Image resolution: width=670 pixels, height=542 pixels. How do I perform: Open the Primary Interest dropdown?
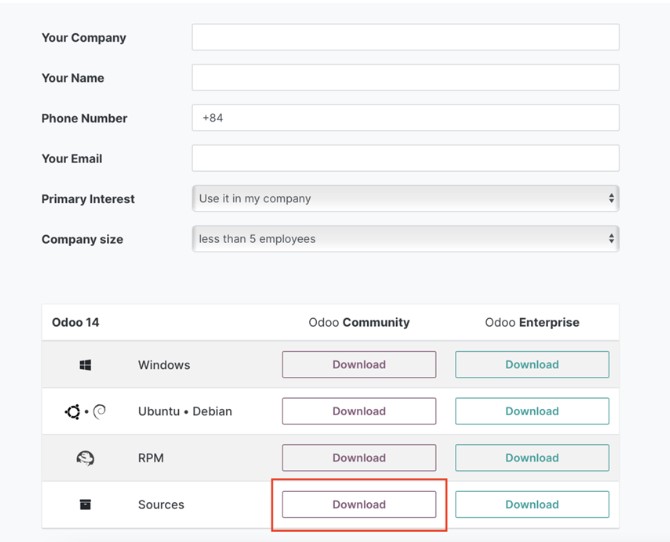(406, 198)
